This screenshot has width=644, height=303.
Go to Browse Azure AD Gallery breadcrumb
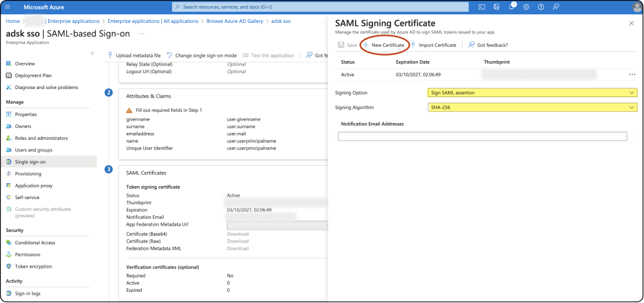pyautogui.click(x=235, y=21)
